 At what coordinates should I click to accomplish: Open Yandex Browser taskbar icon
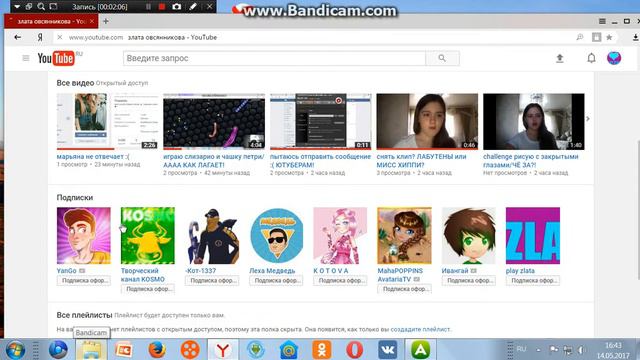[x=223, y=350]
